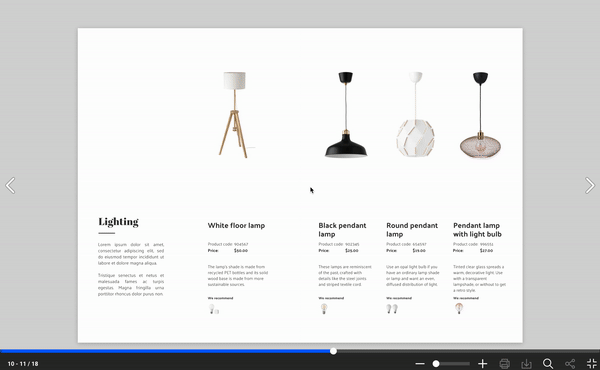Image resolution: width=600 pixels, height=370 pixels.
Task: Print the catalog with printer icon
Action: point(504,363)
